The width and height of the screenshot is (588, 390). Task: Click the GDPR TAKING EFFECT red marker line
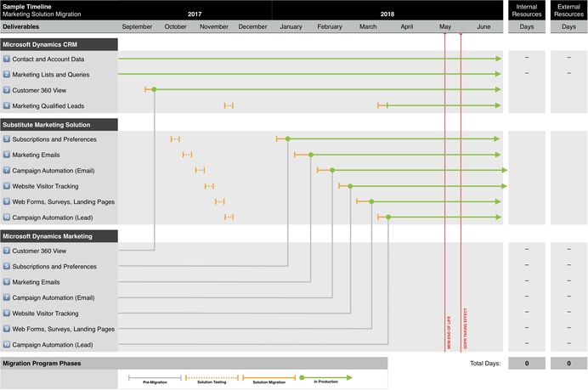pyautogui.click(x=461, y=192)
